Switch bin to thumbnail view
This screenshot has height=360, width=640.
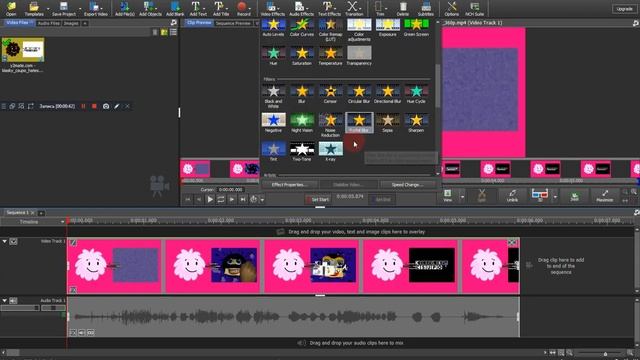click(164, 32)
